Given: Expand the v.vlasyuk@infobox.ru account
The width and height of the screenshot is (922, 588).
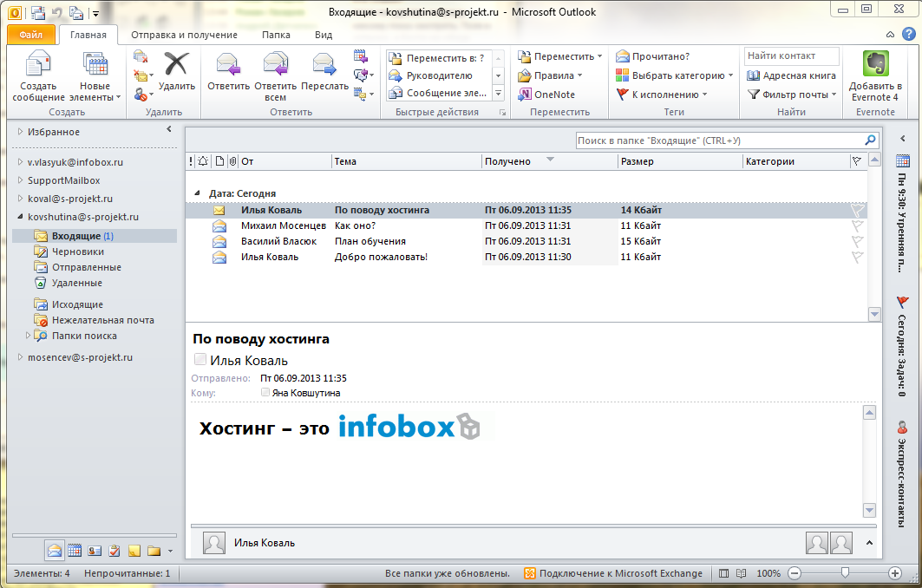Looking at the screenshot, I should click(20, 161).
